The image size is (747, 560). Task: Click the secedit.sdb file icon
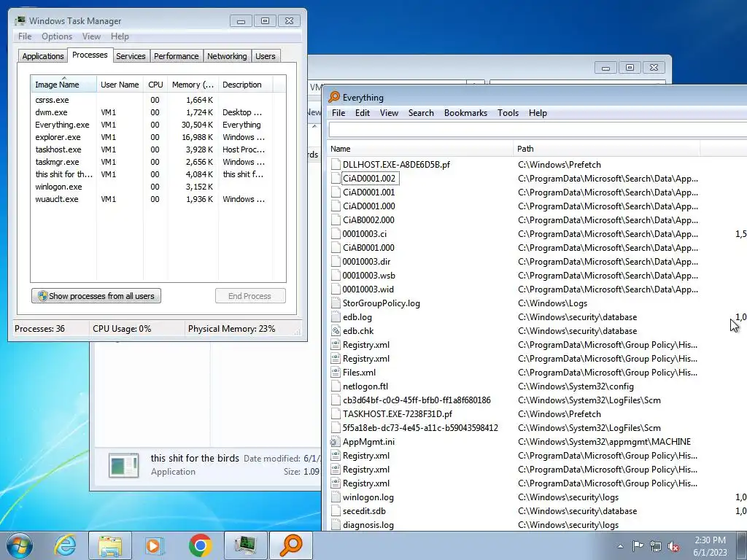tap(336, 511)
